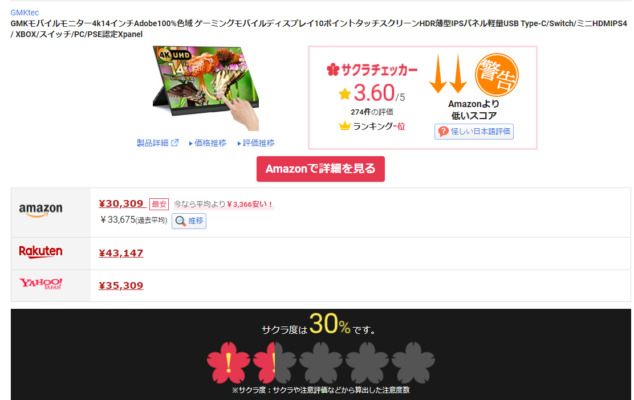
Task: Click the Yahoo Japan store logo
Action: 41,284
